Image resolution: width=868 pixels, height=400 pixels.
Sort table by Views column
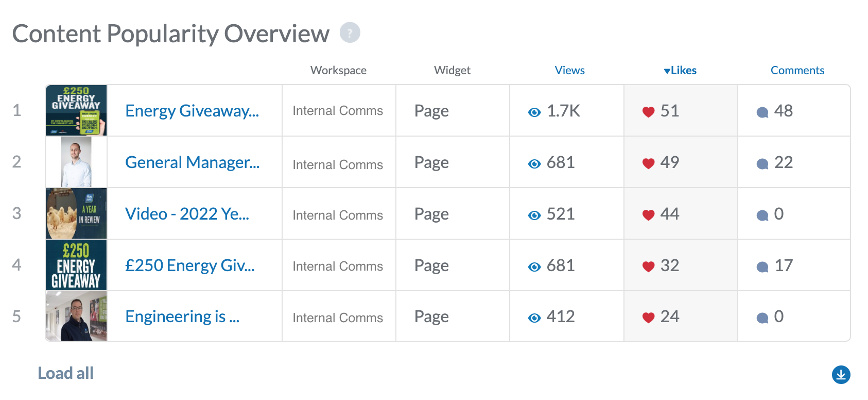569,71
